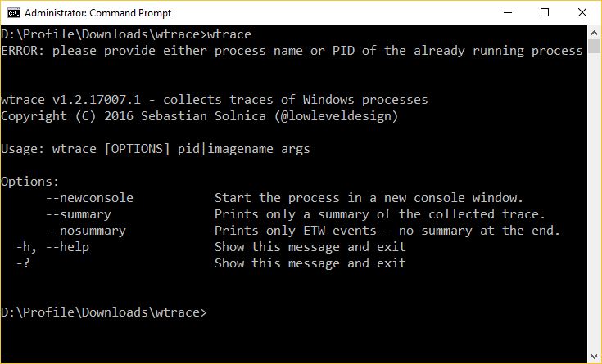The width and height of the screenshot is (602, 364).
Task: Click the vertical scrollbar thumb
Action: pos(595,46)
